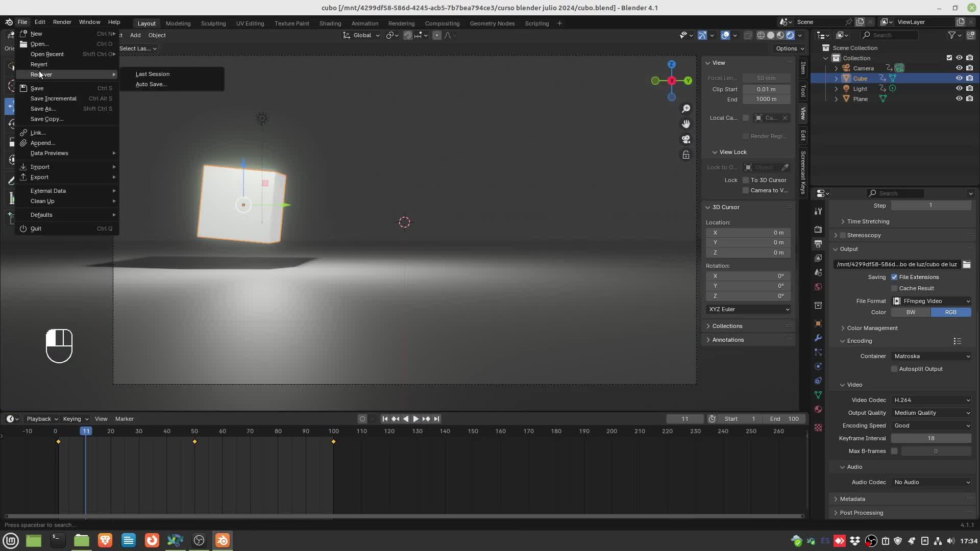Expand the Color Management panel
The image size is (980, 551).
pos(872,328)
